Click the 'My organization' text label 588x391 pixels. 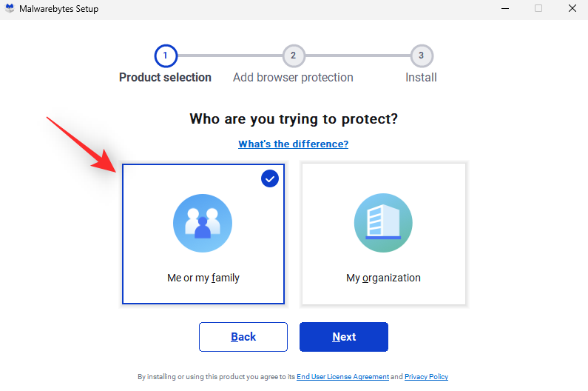[x=383, y=278]
